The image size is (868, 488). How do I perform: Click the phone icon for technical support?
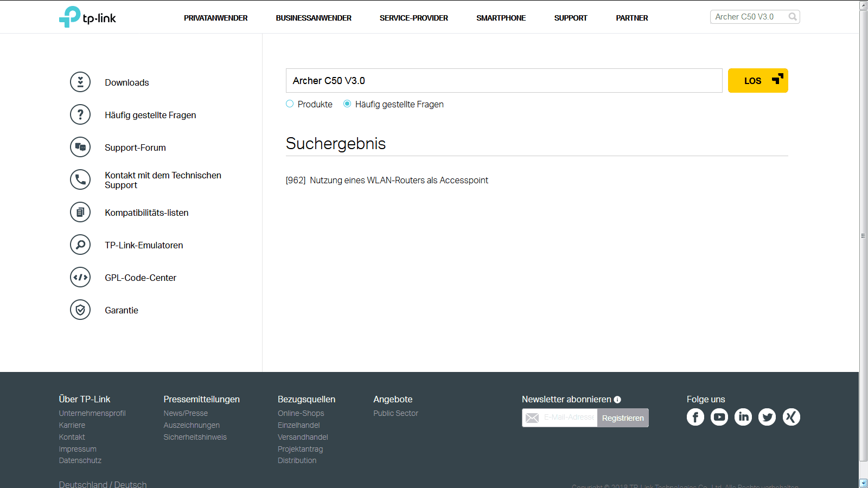pos(80,179)
